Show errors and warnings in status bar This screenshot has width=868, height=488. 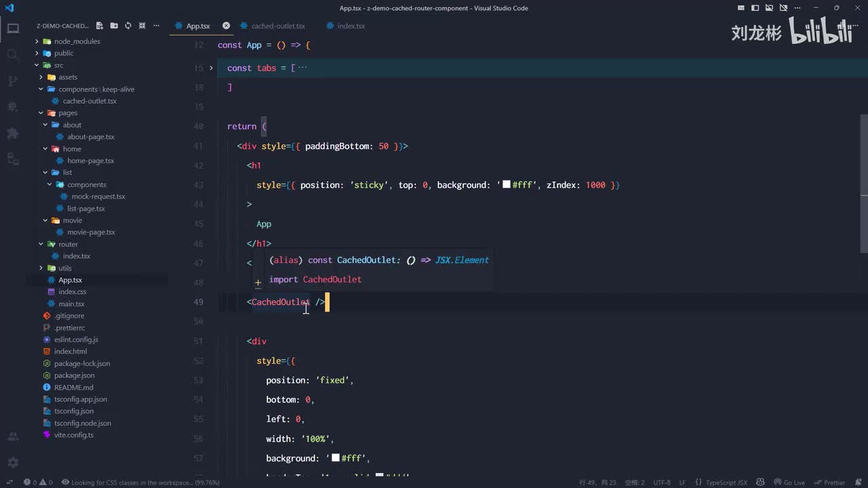[38, 483]
